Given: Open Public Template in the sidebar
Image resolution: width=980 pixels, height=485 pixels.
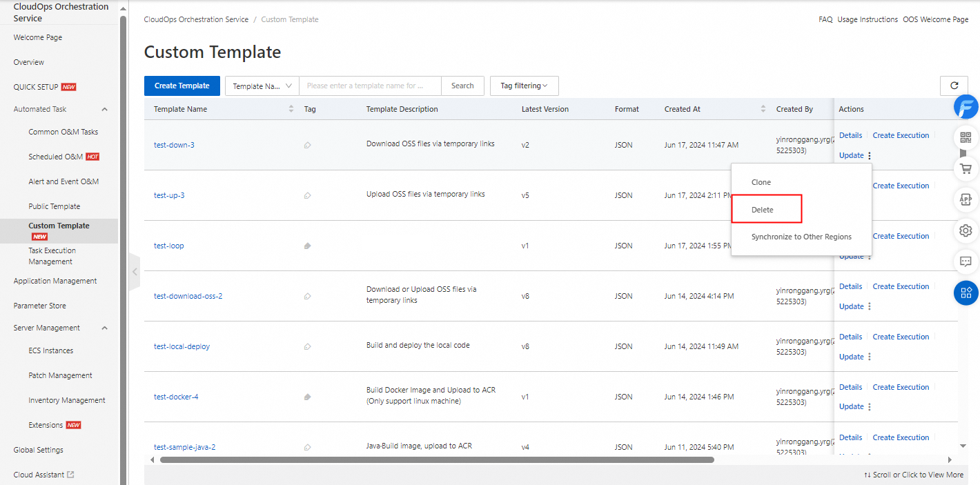Looking at the screenshot, I should pyautogui.click(x=55, y=206).
